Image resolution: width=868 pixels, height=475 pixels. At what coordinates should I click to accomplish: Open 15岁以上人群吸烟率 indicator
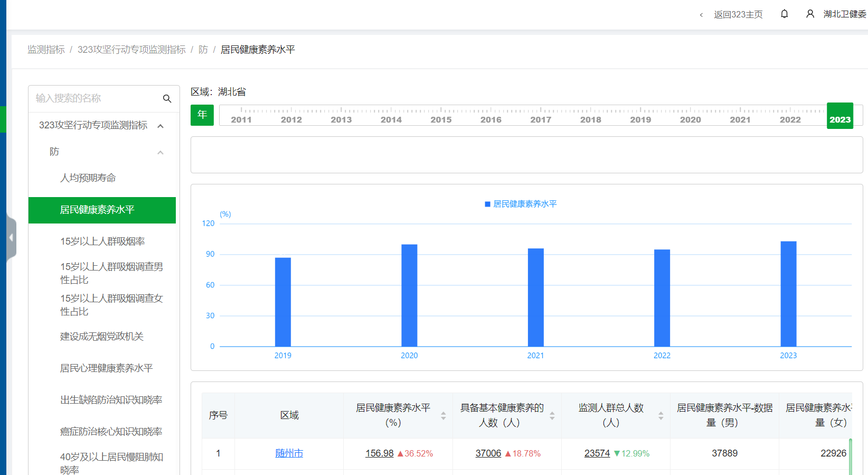(102, 241)
